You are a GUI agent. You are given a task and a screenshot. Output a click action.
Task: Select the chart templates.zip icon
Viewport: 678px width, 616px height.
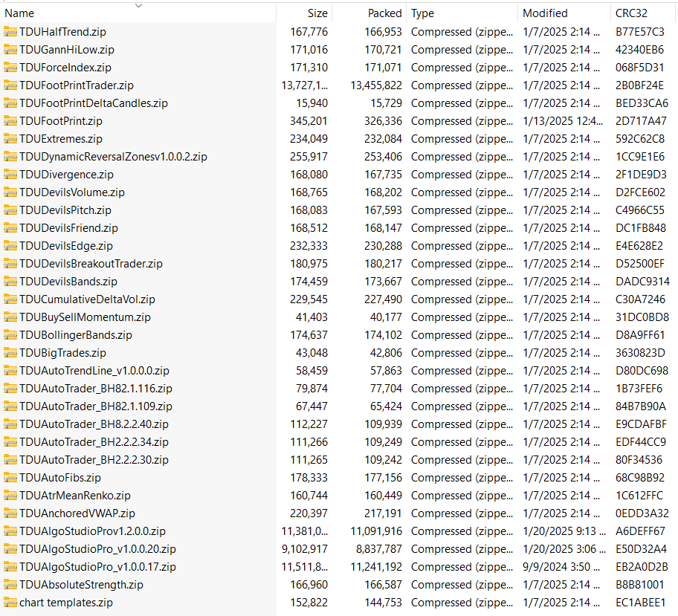(10, 603)
